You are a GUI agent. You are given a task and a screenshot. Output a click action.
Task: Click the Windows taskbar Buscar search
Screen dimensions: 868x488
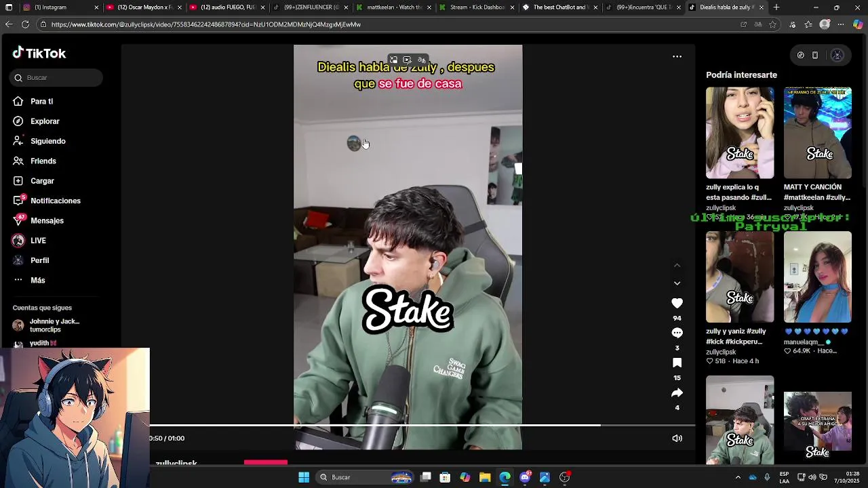coord(366,477)
